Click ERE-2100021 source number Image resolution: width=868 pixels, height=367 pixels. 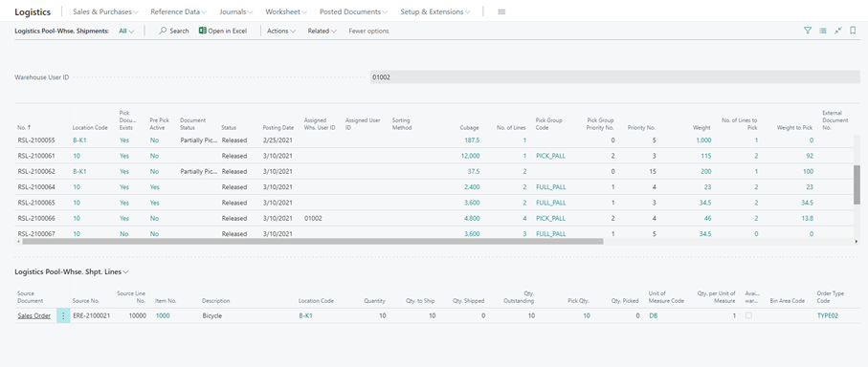point(91,315)
